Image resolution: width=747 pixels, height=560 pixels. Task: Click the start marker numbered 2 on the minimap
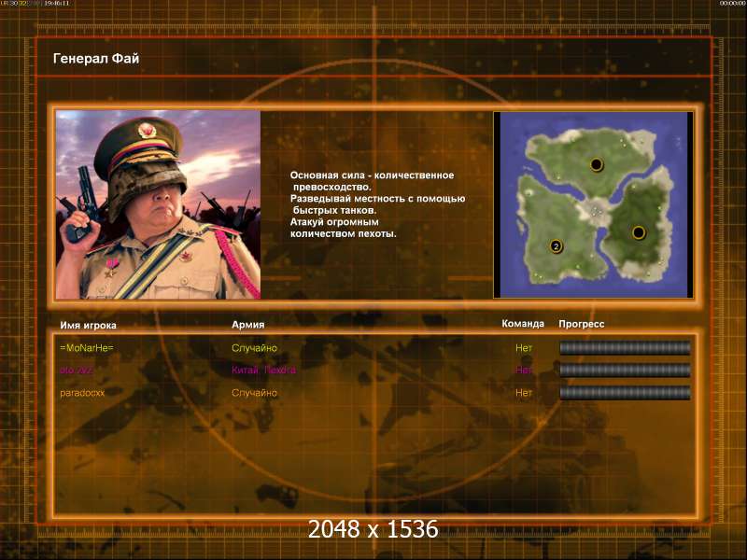[x=556, y=246]
